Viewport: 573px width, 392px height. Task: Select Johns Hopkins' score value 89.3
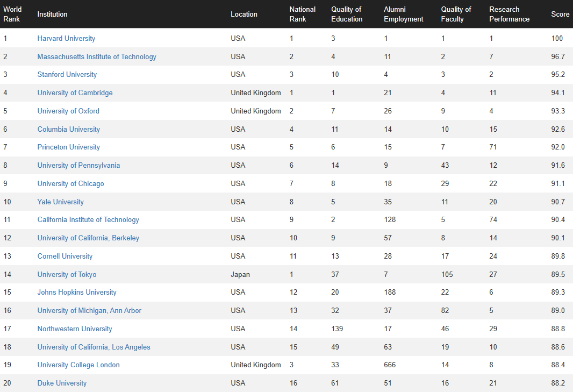pos(558,292)
